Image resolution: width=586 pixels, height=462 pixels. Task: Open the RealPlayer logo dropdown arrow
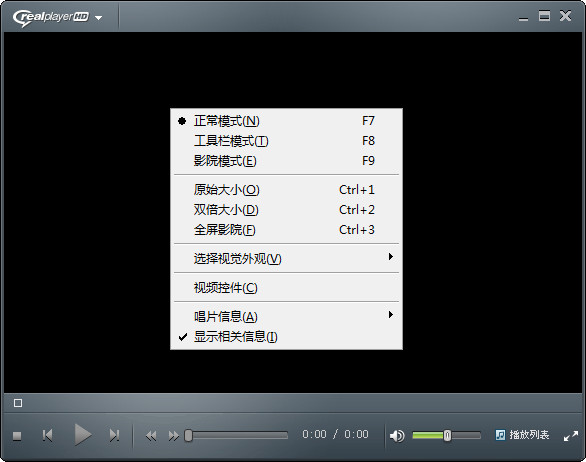98,18
